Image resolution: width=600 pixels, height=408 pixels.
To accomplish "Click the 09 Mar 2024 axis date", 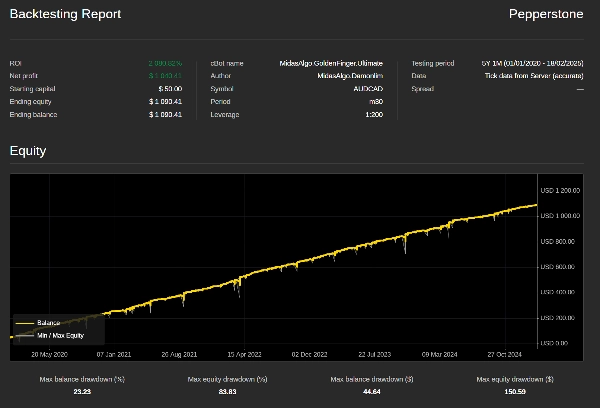I will tap(439, 353).
